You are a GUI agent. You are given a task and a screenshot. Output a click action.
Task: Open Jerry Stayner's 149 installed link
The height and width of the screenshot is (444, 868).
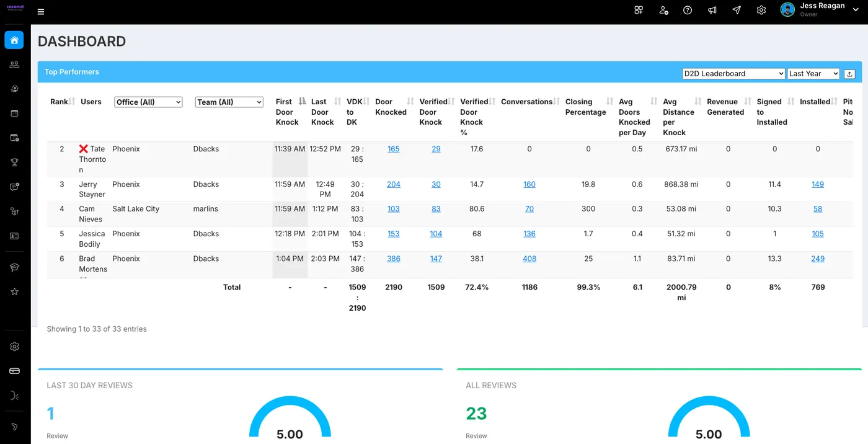point(818,184)
